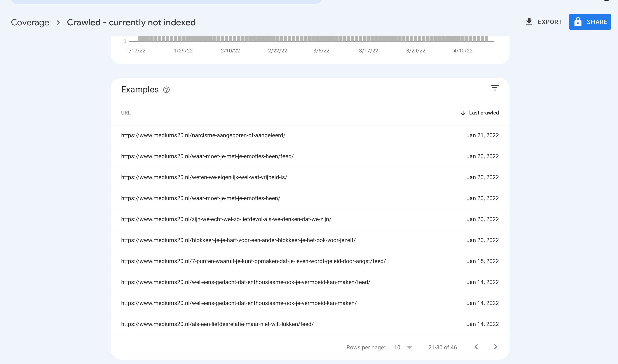Select the waar-moet-je-met-je-emoties-heen/feed/ URL row

pyautogui.click(x=310, y=156)
